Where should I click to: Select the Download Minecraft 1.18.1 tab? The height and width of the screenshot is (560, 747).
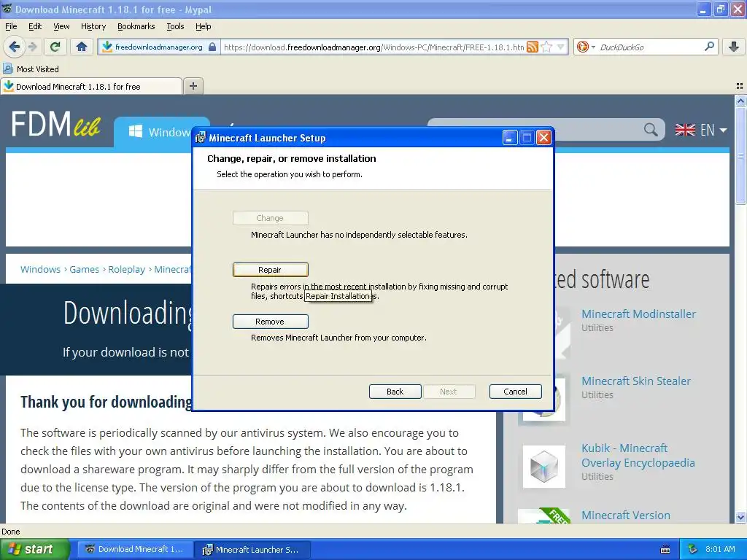(91, 87)
